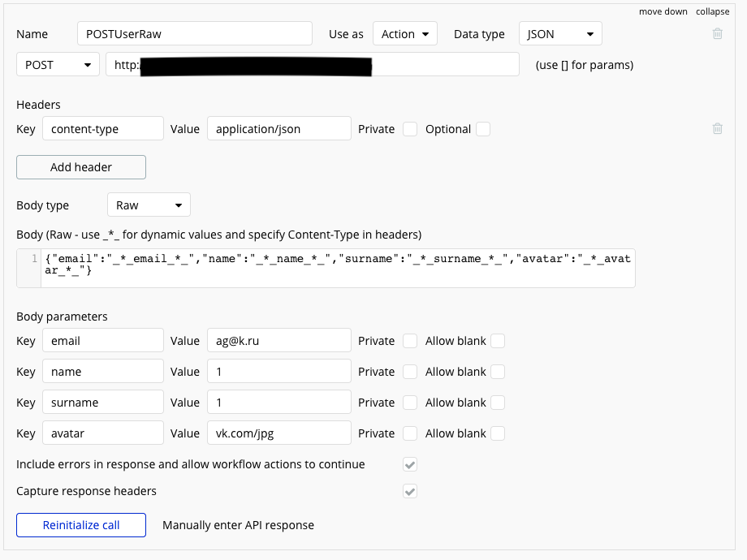The width and height of the screenshot is (747, 560).
Task: Focus the content-type header key field
Action: coord(103,128)
